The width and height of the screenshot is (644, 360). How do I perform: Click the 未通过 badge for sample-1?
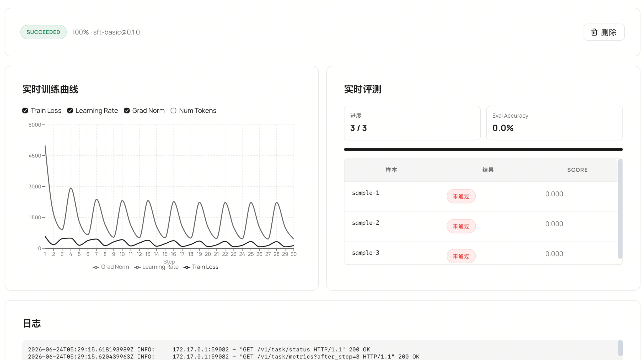coord(461,196)
